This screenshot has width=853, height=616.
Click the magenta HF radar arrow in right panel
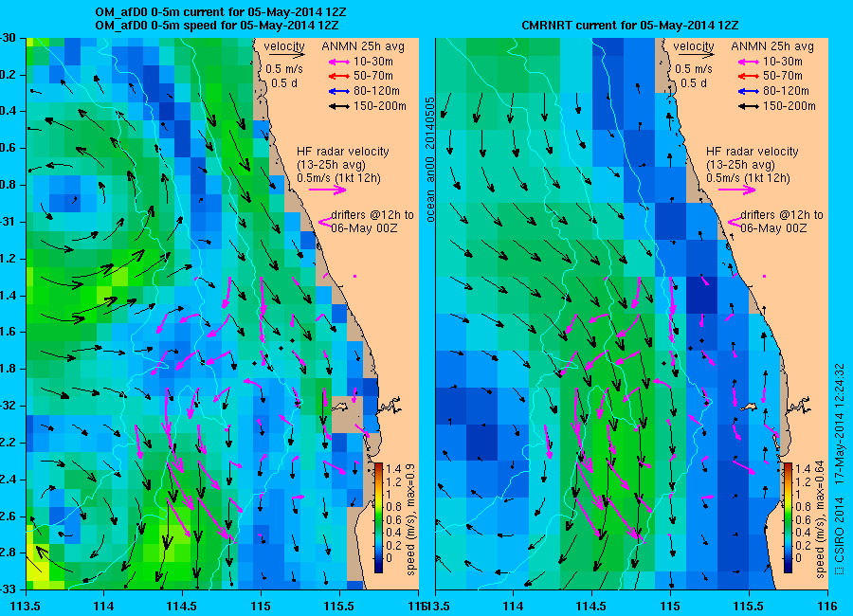tap(737, 190)
